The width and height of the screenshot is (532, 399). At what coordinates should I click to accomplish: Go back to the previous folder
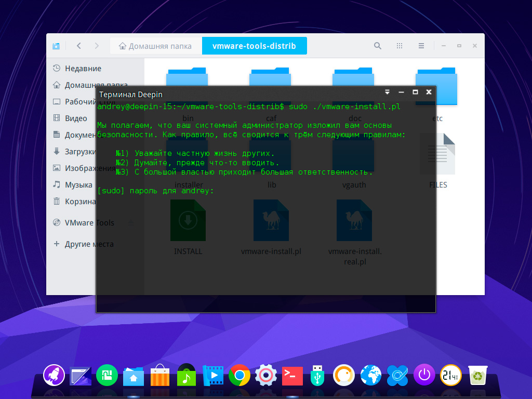[79, 46]
